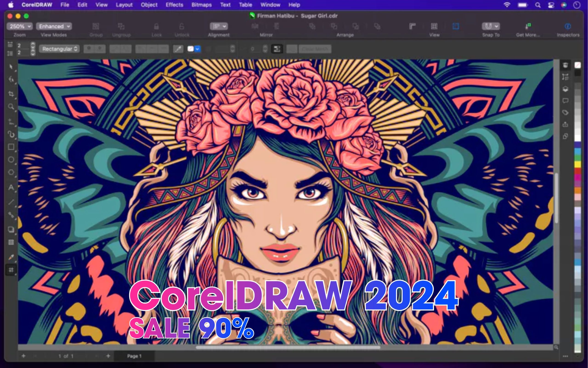This screenshot has height=368, width=588.
Task: Add page after with plus button near Page 1
Action: click(x=108, y=356)
